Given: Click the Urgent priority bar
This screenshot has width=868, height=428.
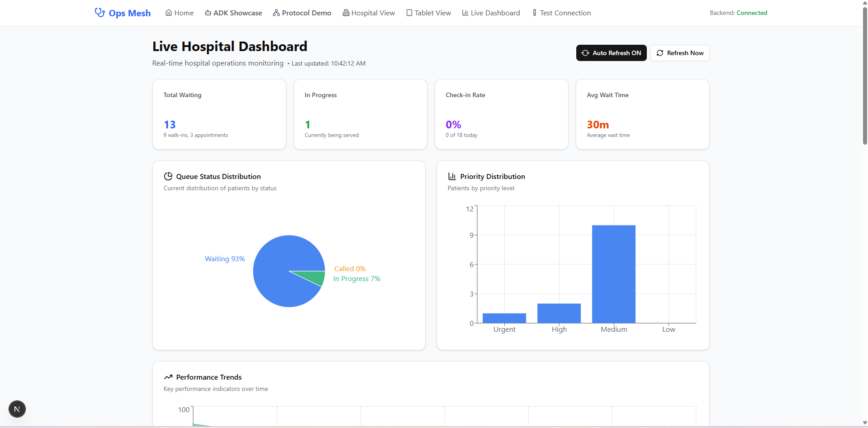Looking at the screenshot, I should tap(504, 318).
